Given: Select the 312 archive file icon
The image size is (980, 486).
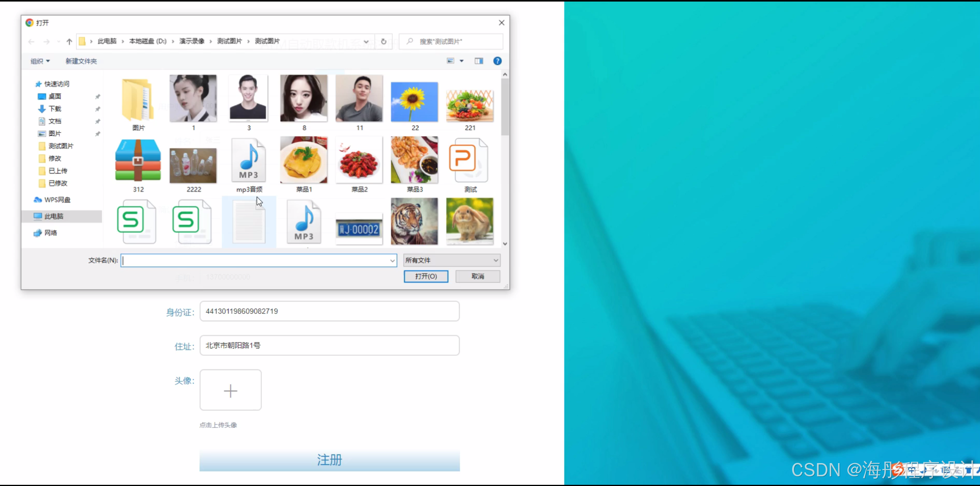Looking at the screenshot, I should point(138,160).
